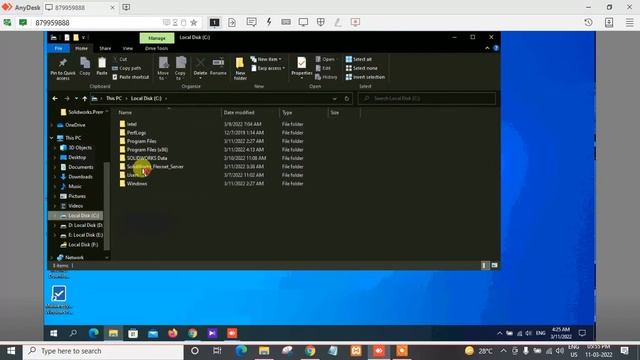This screenshot has height=360, width=640.
Task: Click the Up one level arrow
Action: pos(84,98)
